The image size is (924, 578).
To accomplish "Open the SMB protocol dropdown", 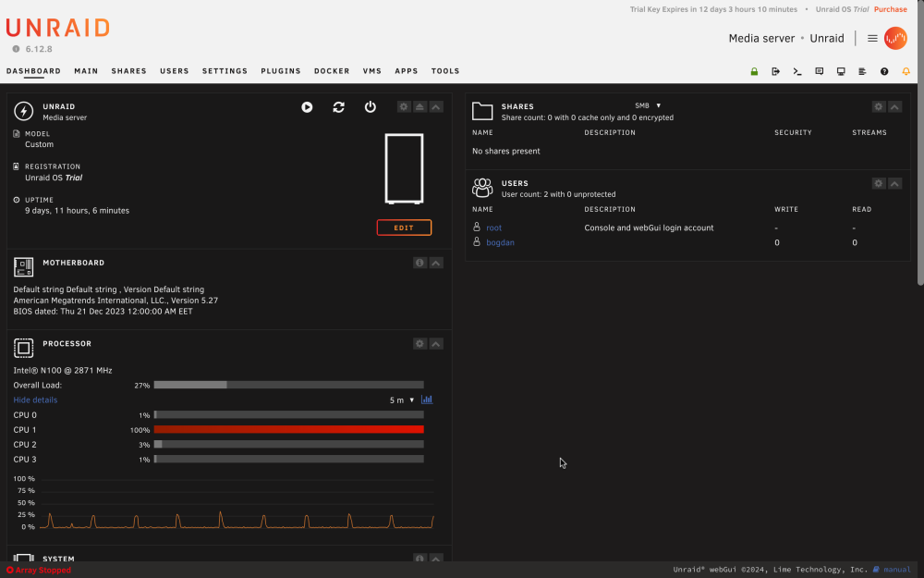I will 648,105.
